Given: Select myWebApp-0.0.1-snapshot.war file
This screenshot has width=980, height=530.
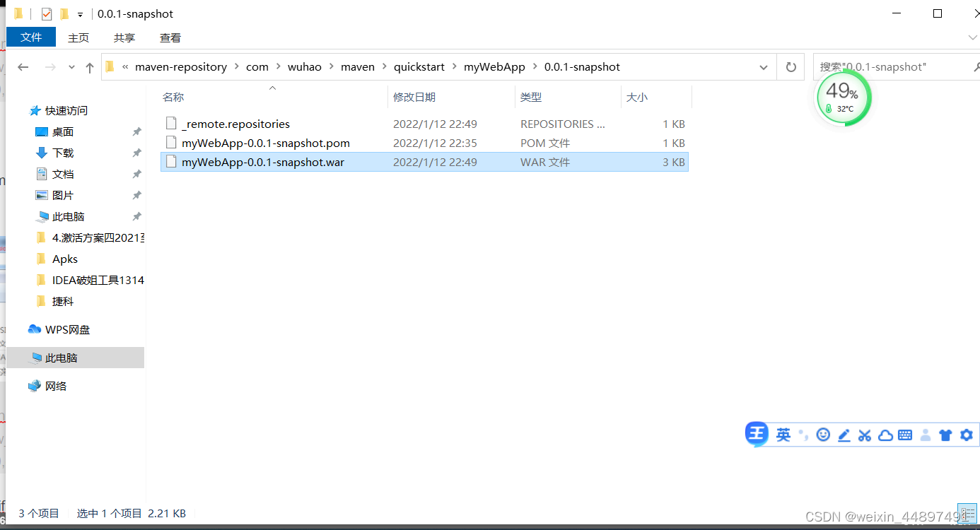Looking at the screenshot, I should 424,162.
